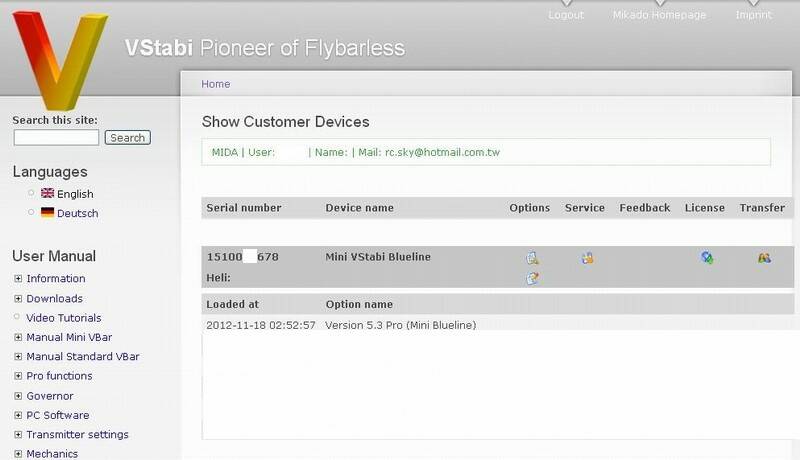Open the Manual Mini VBar link
The height and width of the screenshot is (460, 800).
point(69,337)
